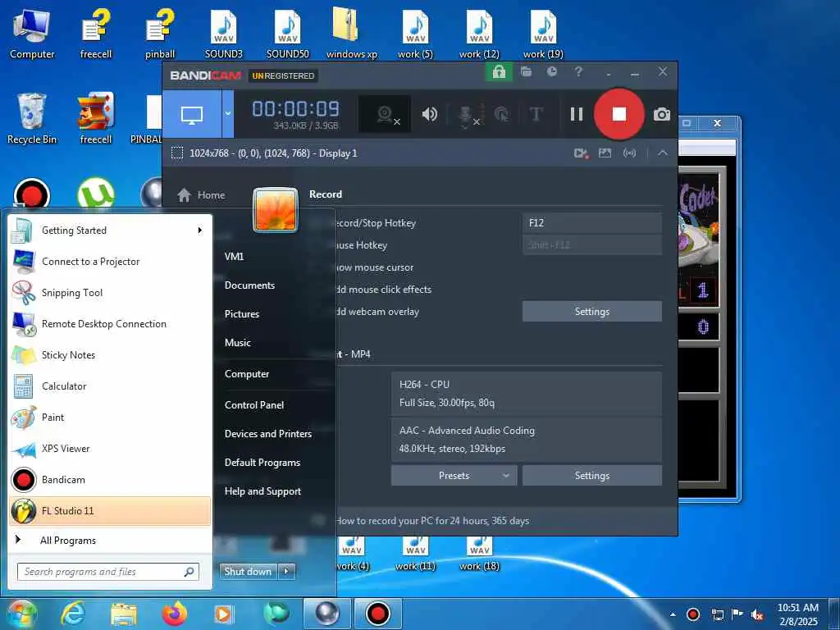
Task: Launch Snipping Tool from Start menu
Action: [x=110, y=293]
